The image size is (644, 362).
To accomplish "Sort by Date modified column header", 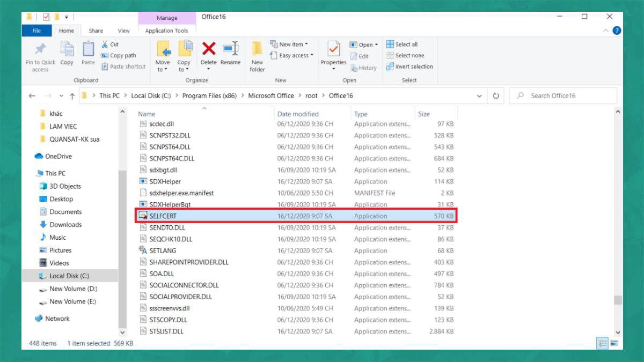I will coord(298,114).
